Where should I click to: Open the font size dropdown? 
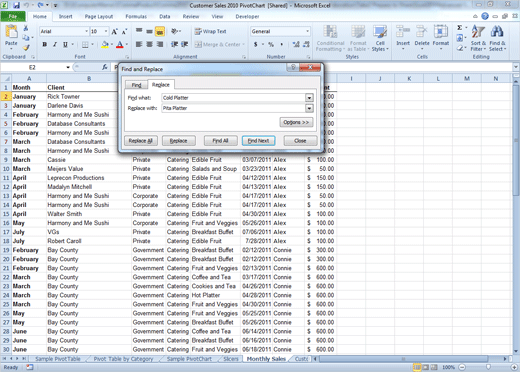point(106,31)
